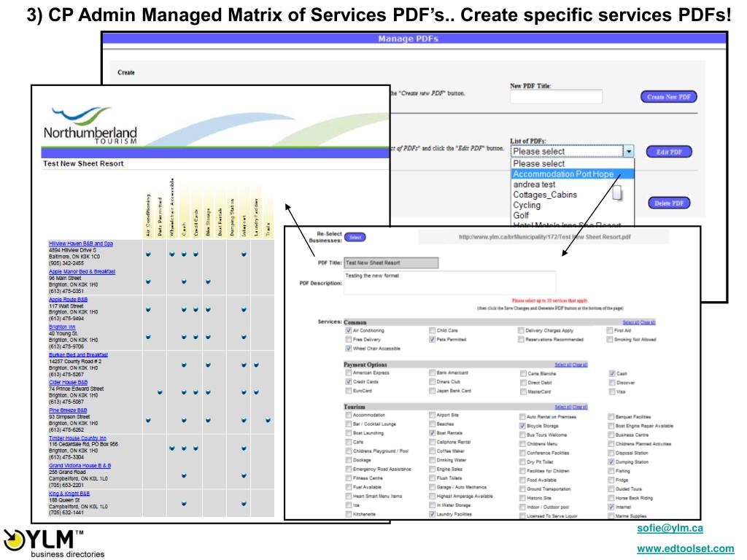Open the Timber House Country Inn link

pyautogui.click(x=77, y=438)
